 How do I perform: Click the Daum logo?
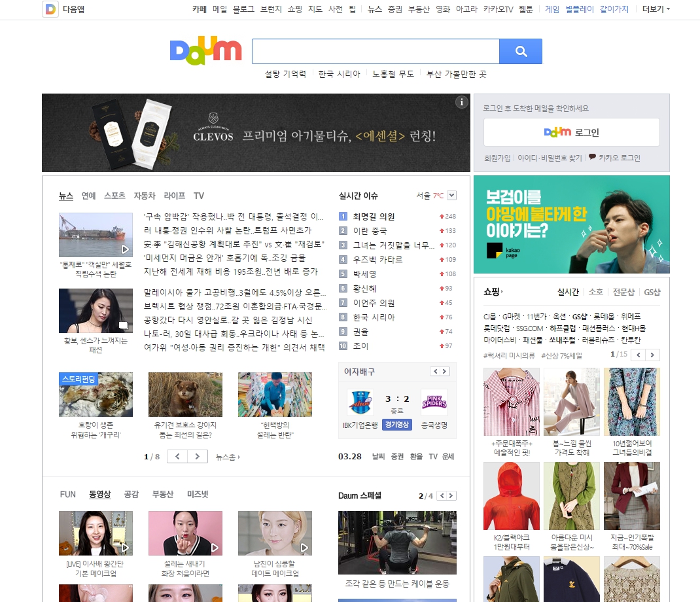point(205,52)
